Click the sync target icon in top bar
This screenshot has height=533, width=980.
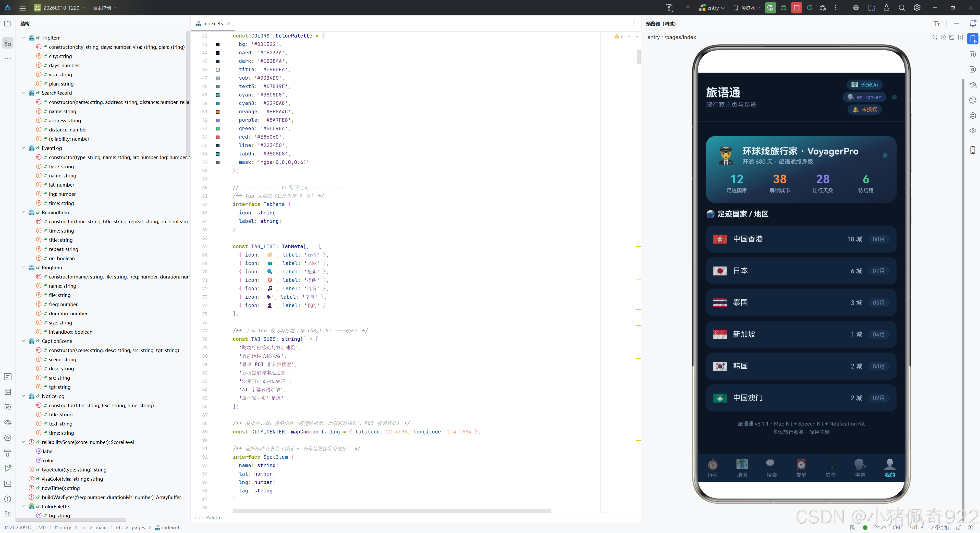click(856, 8)
